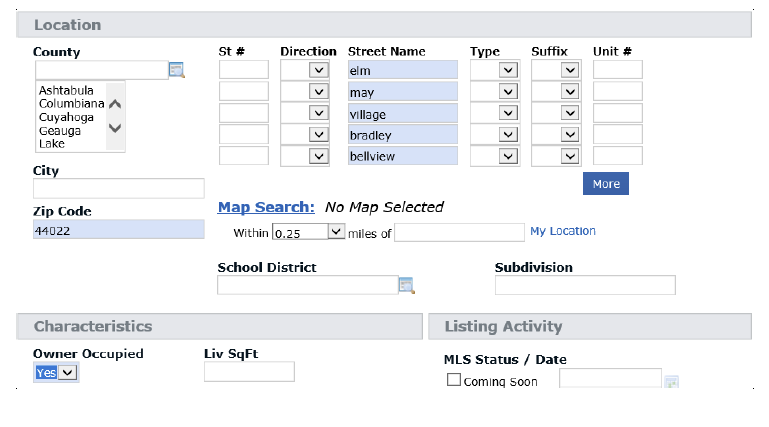Click the Street Name field containing bradley
This screenshot has height=427, width=769.
click(403, 135)
